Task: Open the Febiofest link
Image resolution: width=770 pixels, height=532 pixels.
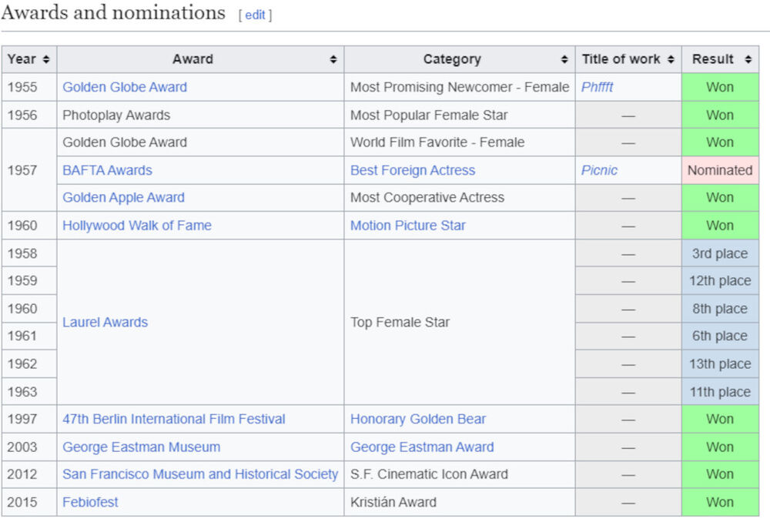Action: pyautogui.click(x=91, y=502)
